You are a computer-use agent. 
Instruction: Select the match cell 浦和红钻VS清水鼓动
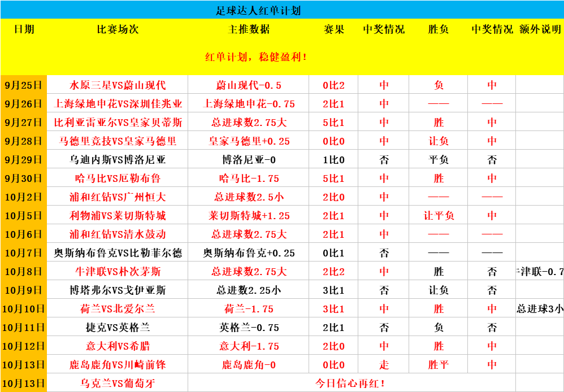point(118,234)
